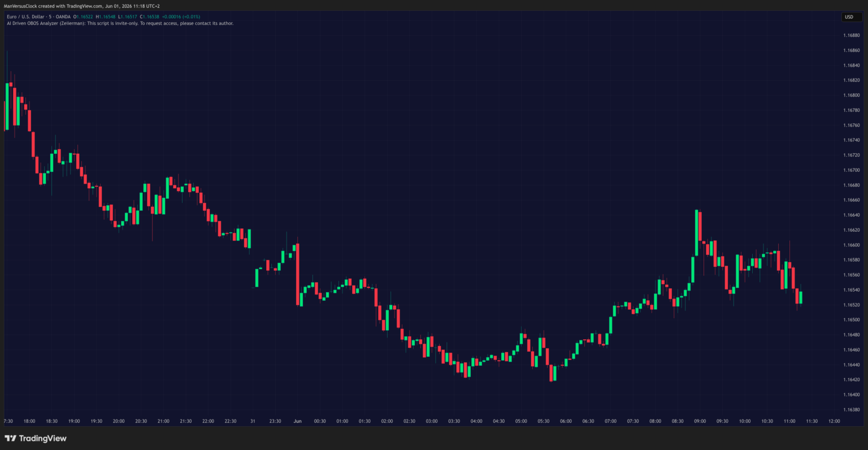Click the 1.16420 price axis label
The width and height of the screenshot is (868, 450).
852,379
